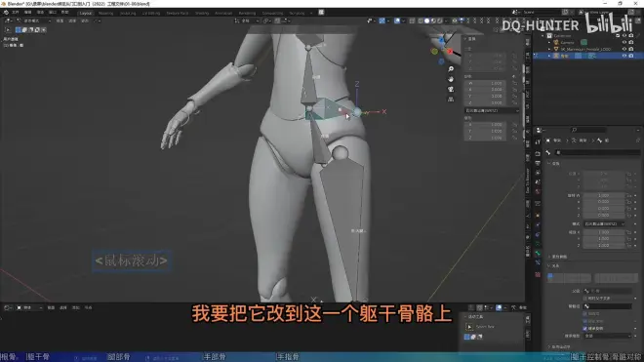The height and width of the screenshot is (362, 644).
Task: Hide SK_Mannequin_Female_LOD0 with its eye icon
Action: pyautogui.click(x=624, y=49)
